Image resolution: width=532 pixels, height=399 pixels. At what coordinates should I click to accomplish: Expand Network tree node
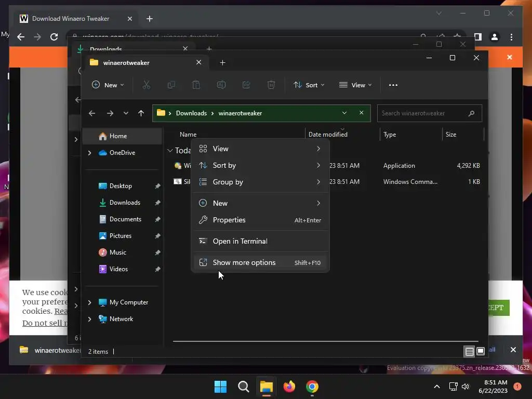(89, 319)
